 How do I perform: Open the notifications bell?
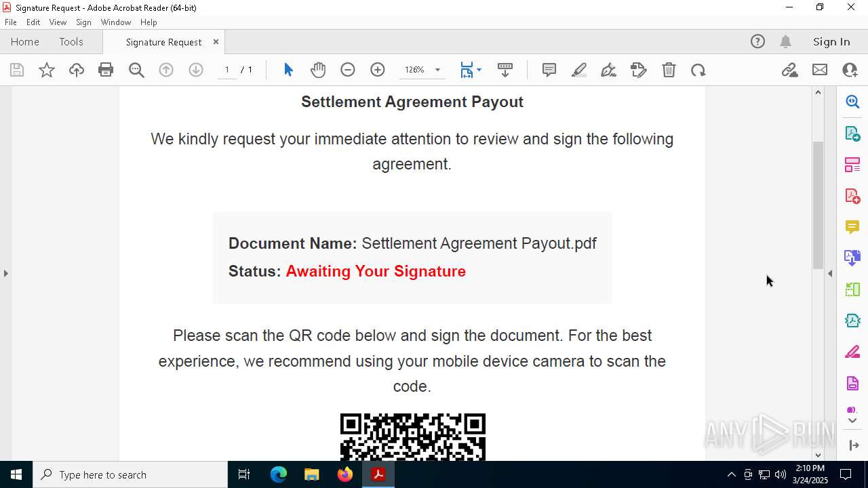point(785,41)
